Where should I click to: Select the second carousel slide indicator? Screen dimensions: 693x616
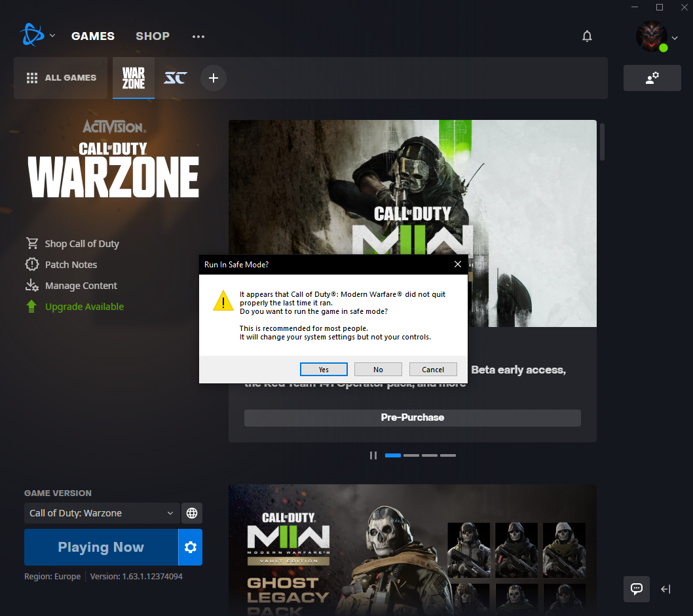coord(411,455)
